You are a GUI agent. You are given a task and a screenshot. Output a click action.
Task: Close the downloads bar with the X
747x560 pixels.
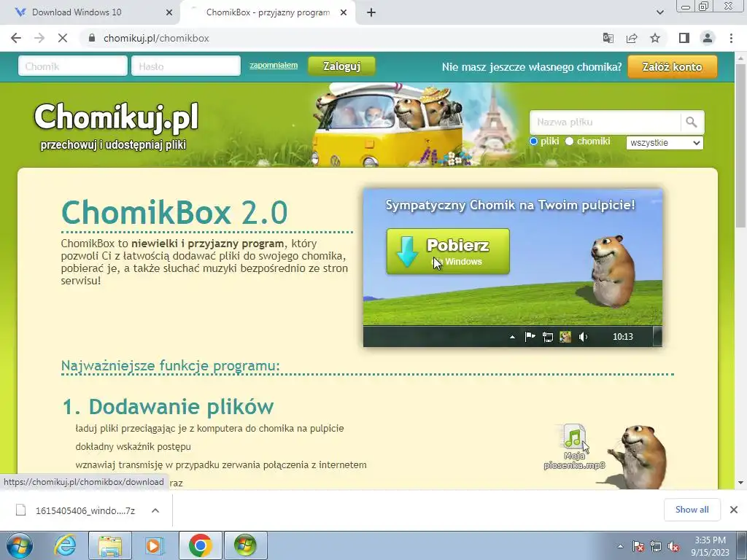734,510
